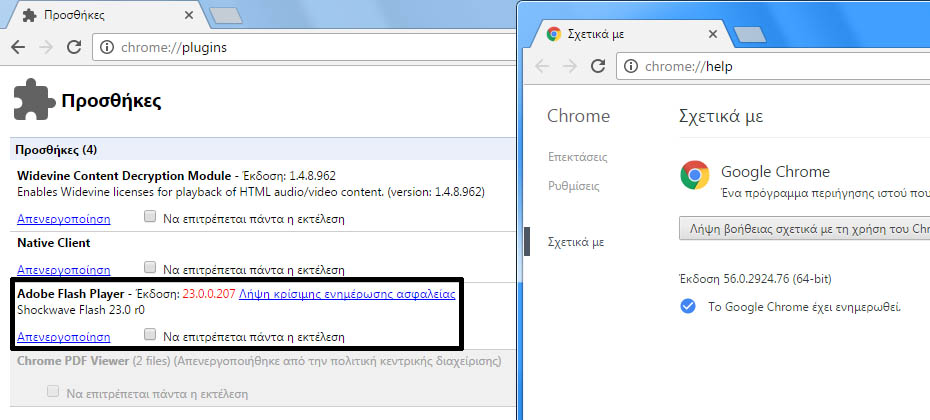The height and width of the screenshot is (420, 930).
Task: Click Απενεργοποίηση link for Widevine module
Action: [63, 219]
